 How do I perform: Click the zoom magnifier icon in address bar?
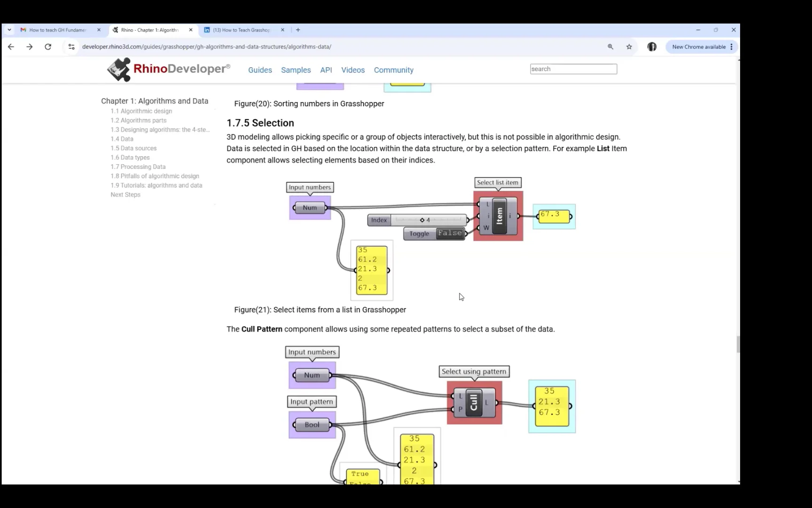pos(610,47)
